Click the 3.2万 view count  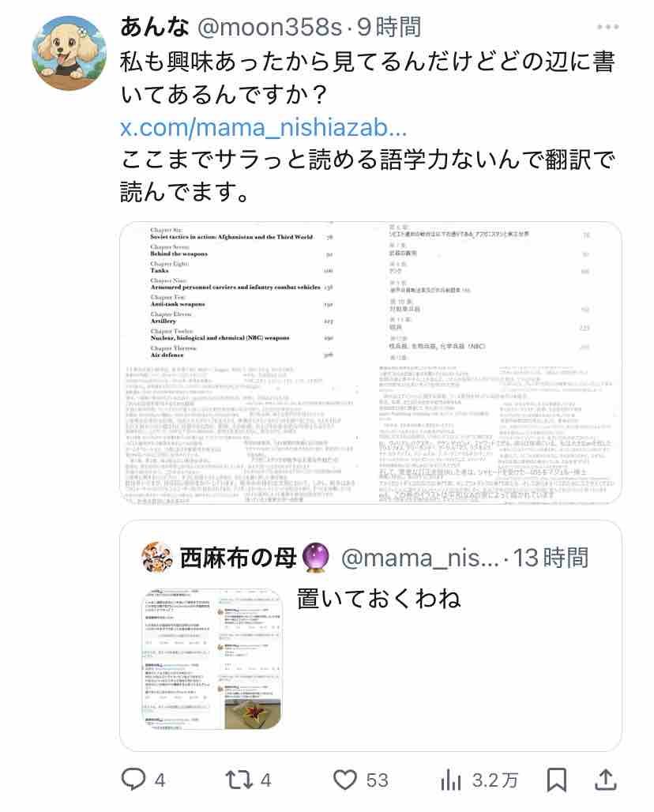point(494,780)
